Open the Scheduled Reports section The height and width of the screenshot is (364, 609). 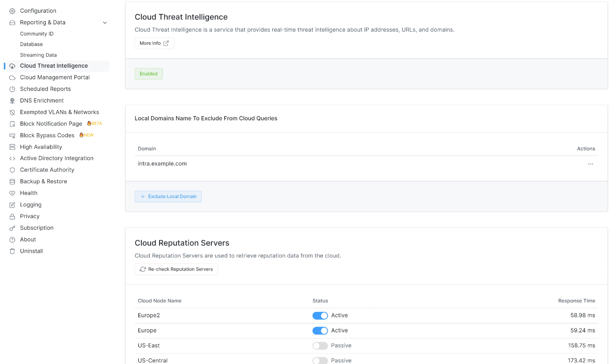pos(45,89)
